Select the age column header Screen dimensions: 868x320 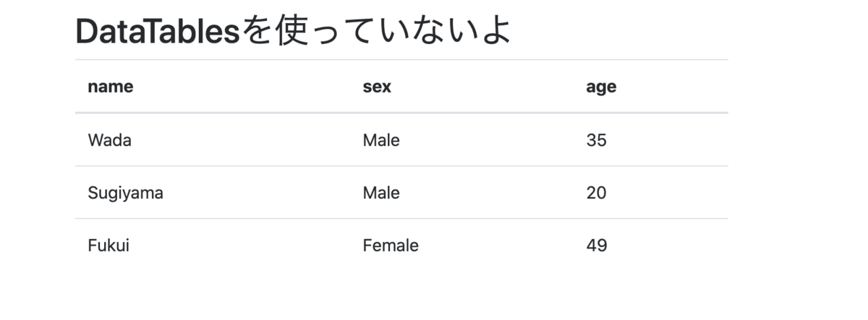pos(601,87)
